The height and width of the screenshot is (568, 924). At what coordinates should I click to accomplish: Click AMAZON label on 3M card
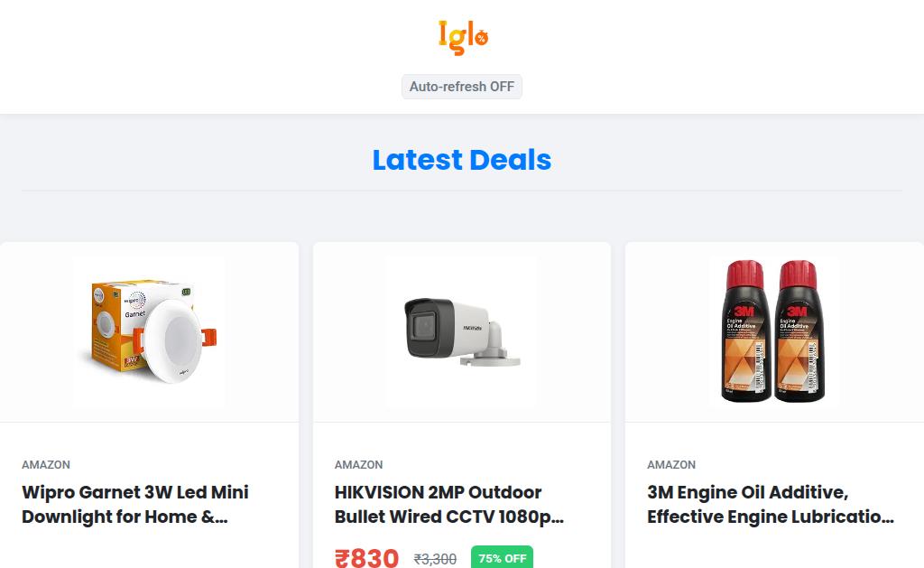[x=671, y=465]
